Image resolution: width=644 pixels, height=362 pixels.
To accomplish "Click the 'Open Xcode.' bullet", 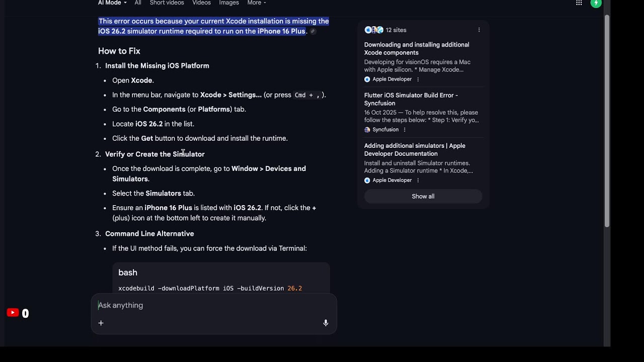I will click(133, 80).
